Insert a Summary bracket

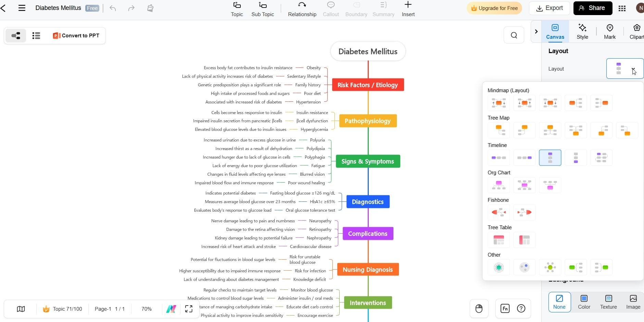coord(383,9)
